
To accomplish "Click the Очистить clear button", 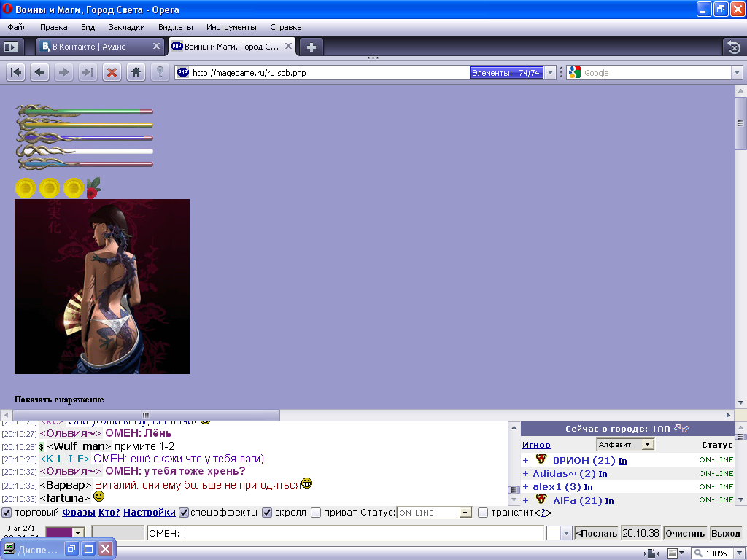I will [685, 533].
